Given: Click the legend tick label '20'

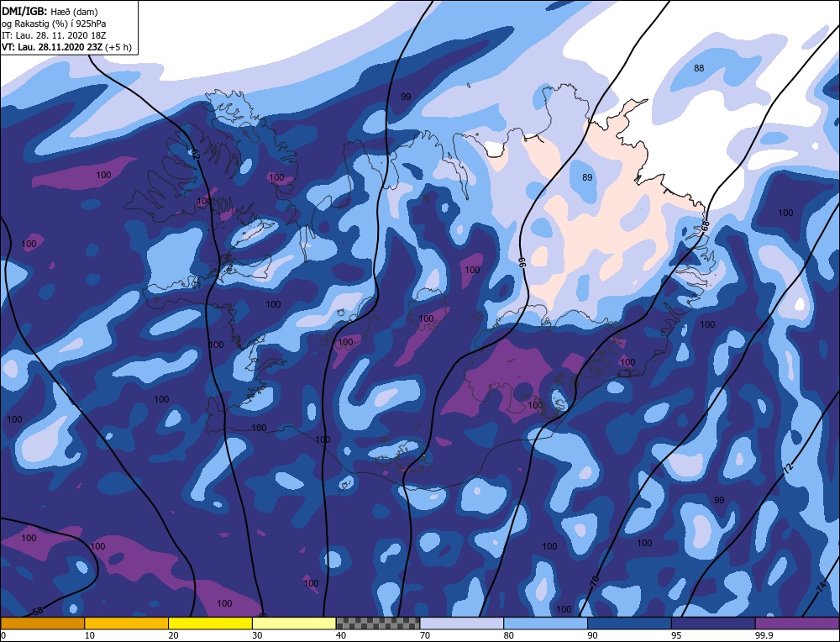Looking at the screenshot, I should [173, 635].
